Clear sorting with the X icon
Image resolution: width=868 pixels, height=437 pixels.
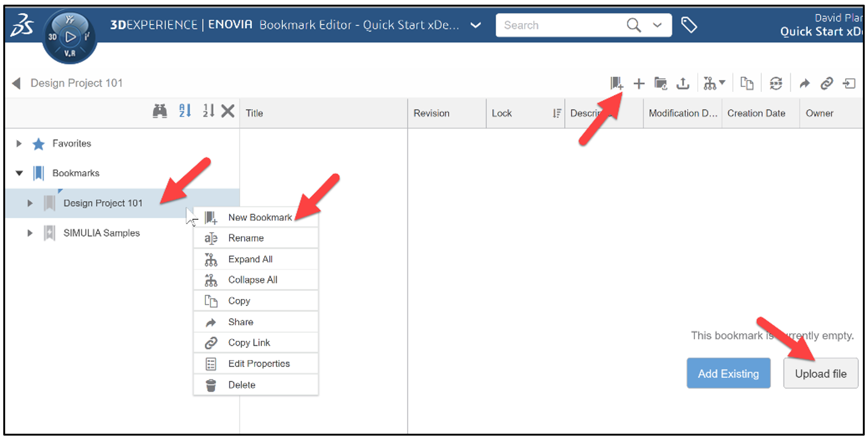[227, 112]
